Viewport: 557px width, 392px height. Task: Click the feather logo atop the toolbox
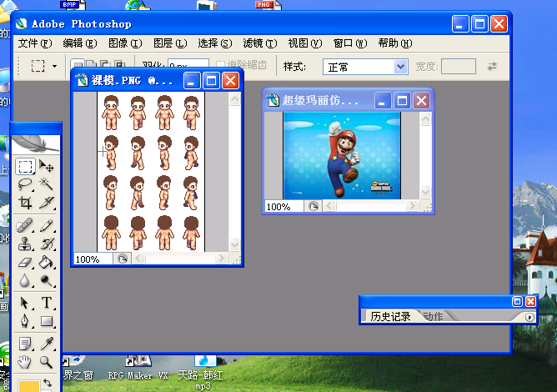pos(36,144)
